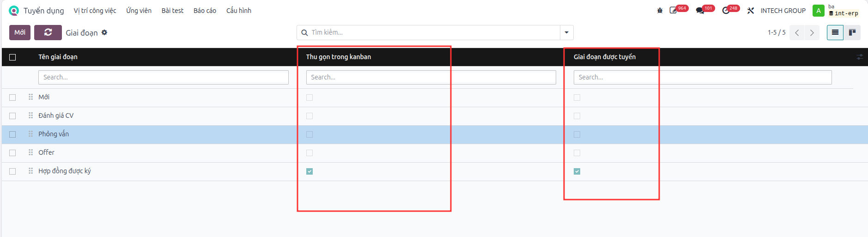The image size is (868, 237).
Task: Tick the select-all checkbox in table header
Action: pyautogui.click(x=12, y=57)
